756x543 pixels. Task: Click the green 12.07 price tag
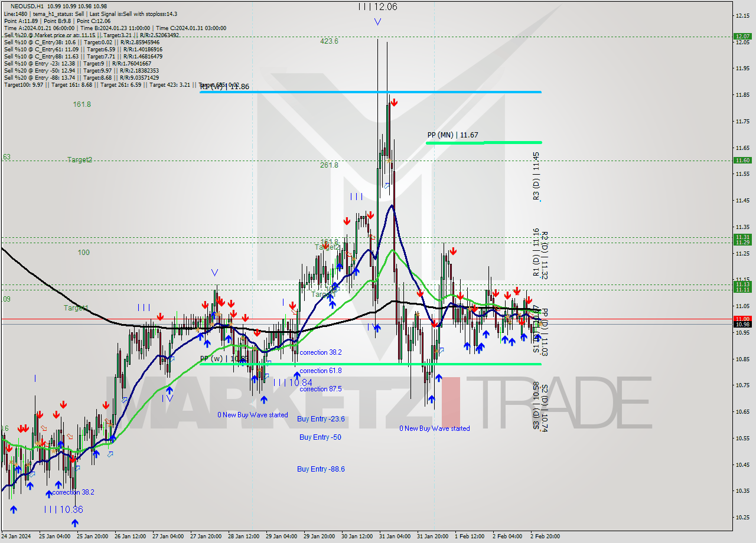point(742,36)
